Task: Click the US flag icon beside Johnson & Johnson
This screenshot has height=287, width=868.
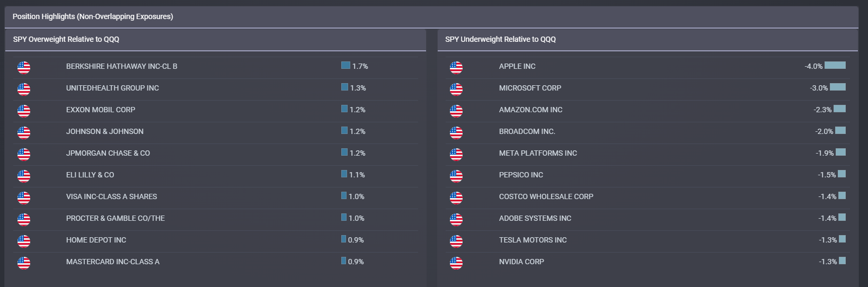Action: coord(24,133)
